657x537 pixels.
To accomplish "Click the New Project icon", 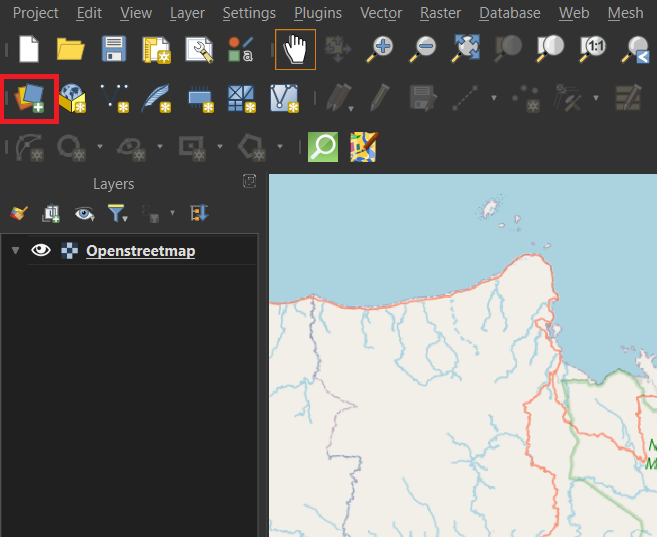I will (29, 48).
